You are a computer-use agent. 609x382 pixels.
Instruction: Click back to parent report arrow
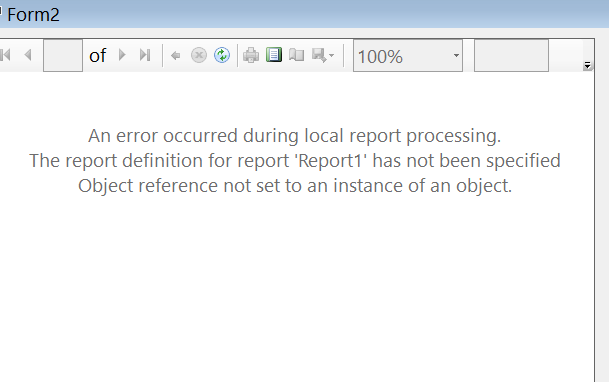click(176, 56)
